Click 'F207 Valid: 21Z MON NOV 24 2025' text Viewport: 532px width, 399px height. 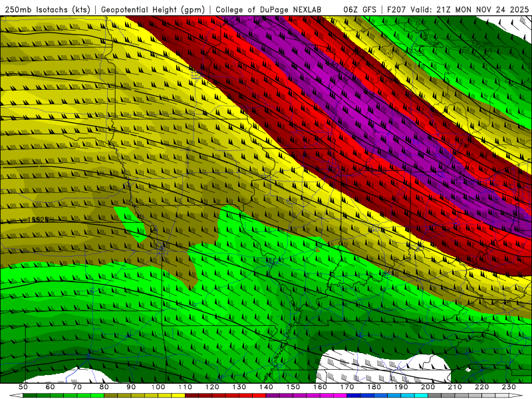point(458,9)
